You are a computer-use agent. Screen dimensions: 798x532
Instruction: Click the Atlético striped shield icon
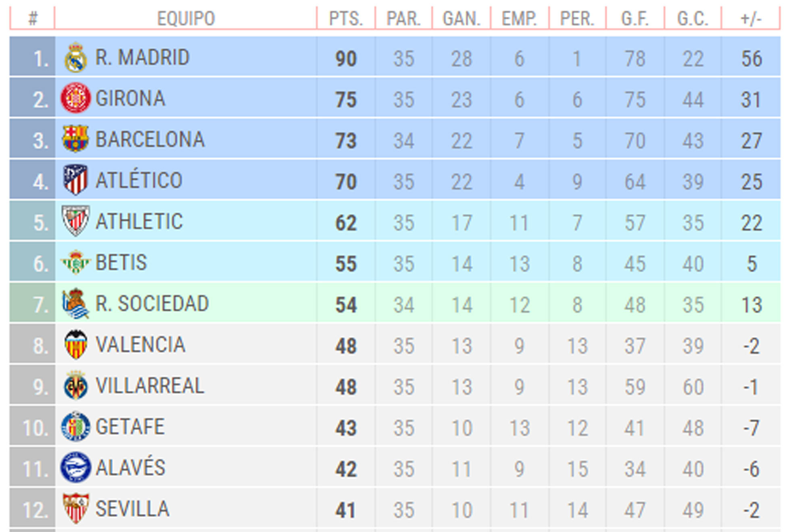(x=75, y=179)
